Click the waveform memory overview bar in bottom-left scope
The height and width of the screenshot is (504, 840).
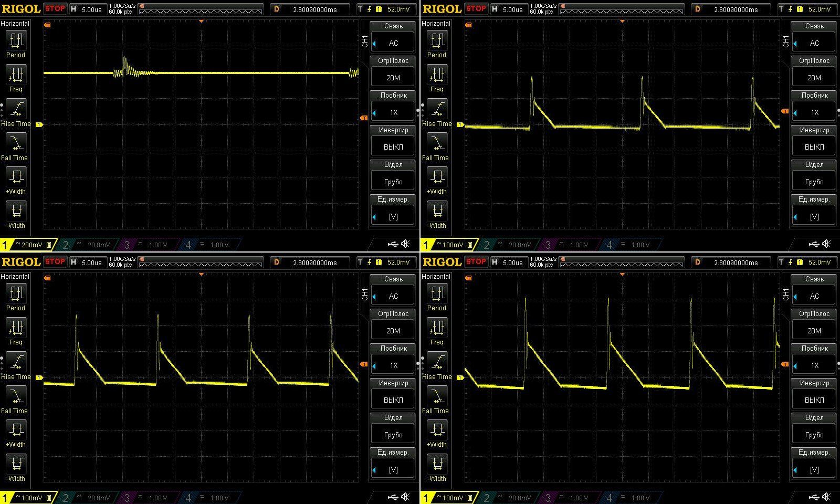tap(201, 265)
